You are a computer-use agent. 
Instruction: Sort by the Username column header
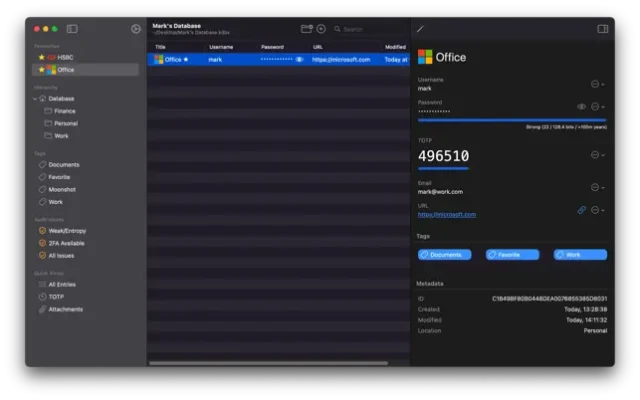221,47
